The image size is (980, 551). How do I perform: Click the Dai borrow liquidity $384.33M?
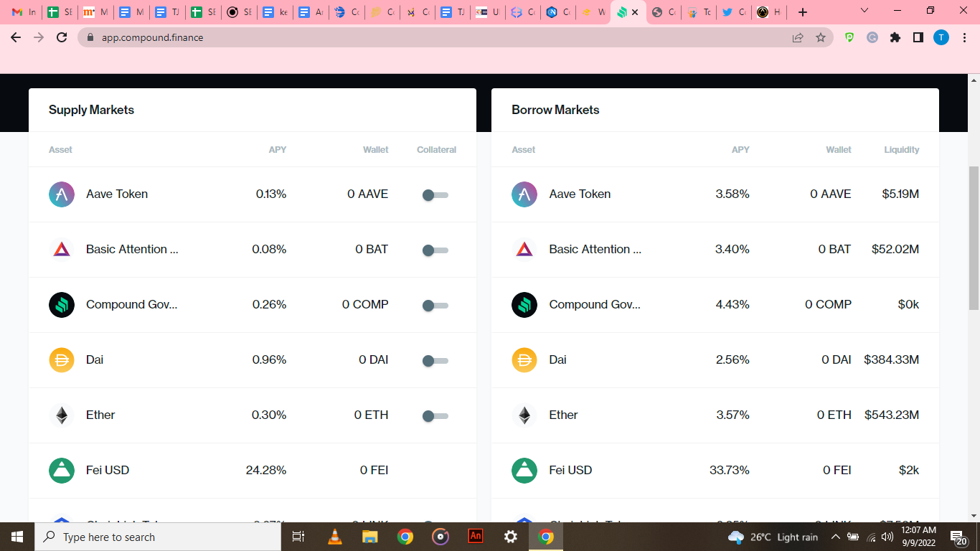click(892, 360)
